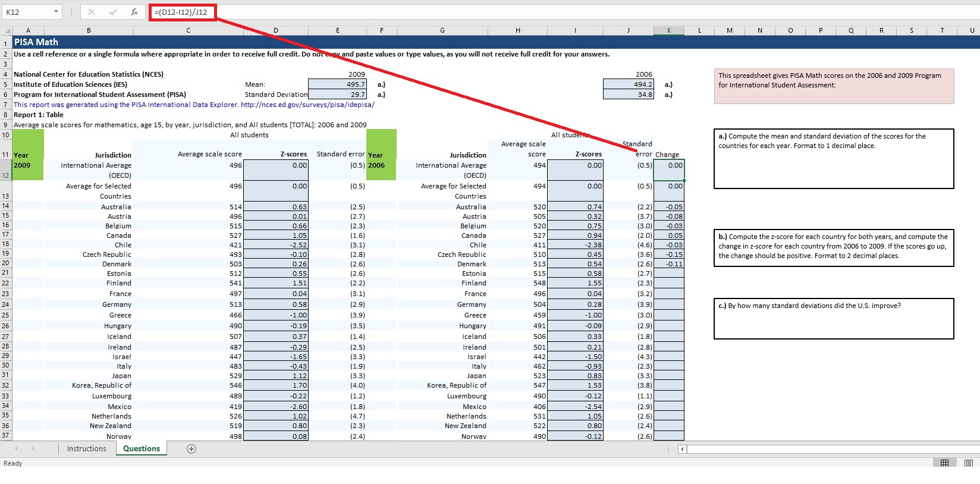Click Germany's empty Change cell
This screenshot has width=980, height=484.
pos(669,304)
